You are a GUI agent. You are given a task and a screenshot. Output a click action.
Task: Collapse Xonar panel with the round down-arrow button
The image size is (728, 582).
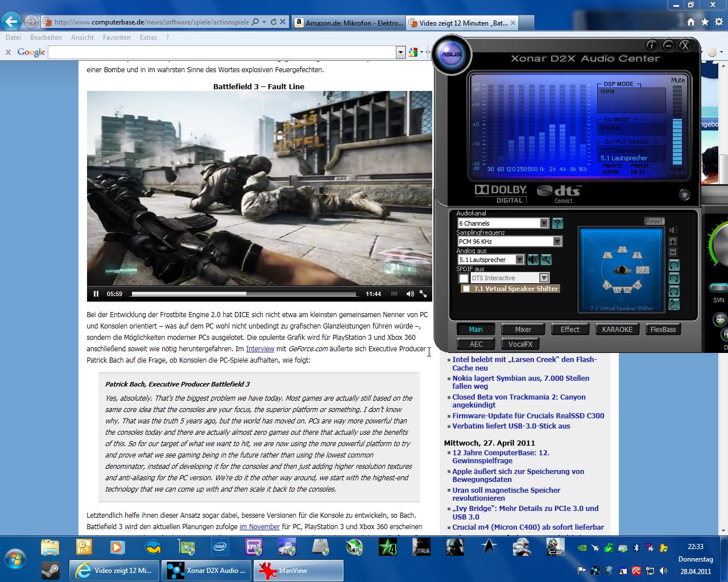click(x=684, y=195)
